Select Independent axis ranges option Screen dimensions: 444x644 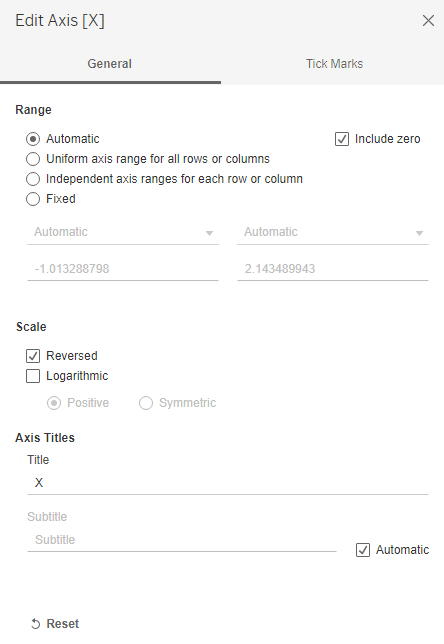(x=33, y=179)
